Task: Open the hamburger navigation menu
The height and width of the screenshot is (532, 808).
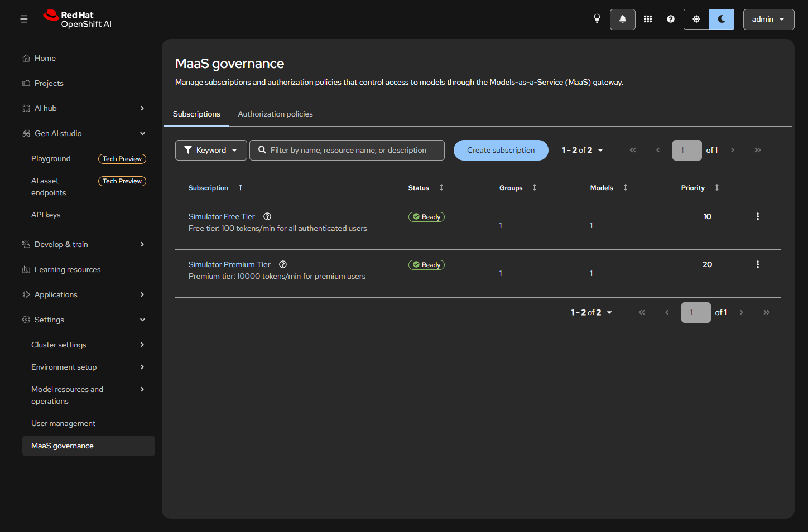Action: pyautogui.click(x=24, y=19)
